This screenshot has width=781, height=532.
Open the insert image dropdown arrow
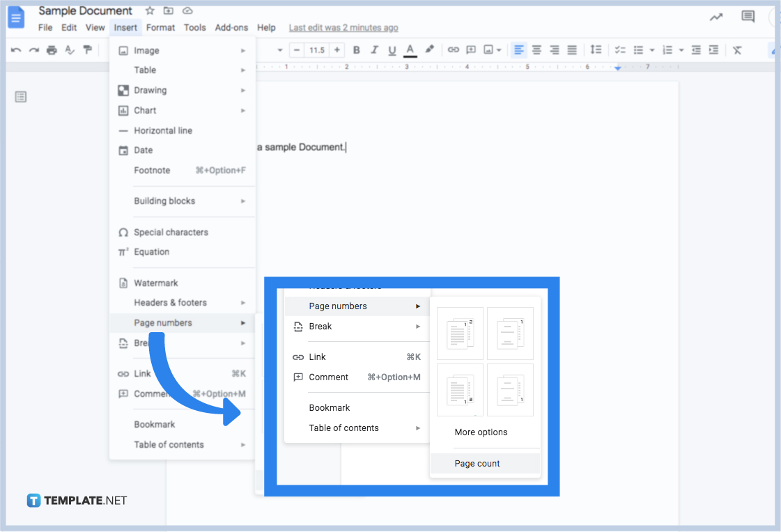[x=498, y=49]
